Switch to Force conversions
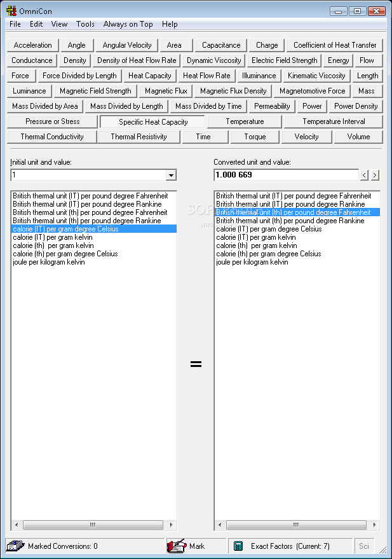This screenshot has height=559, width=392. (20, 76)
